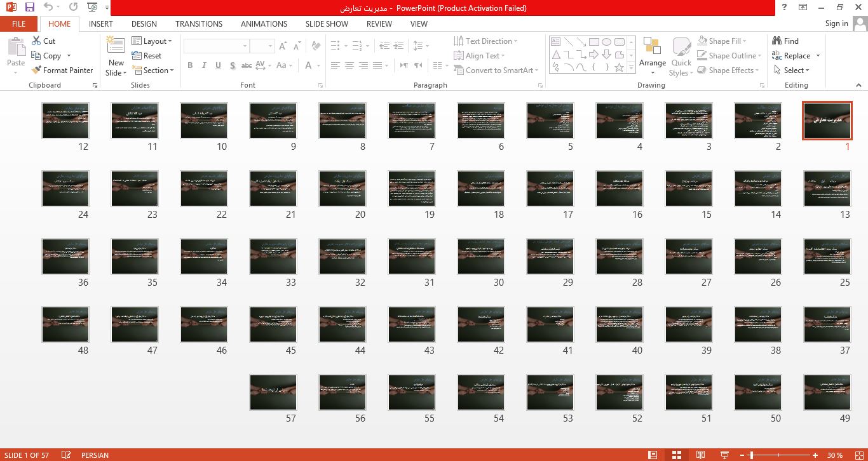The height and width of the screenshot is (461, 868).
Task: Reset the slide layout
Action: coord(147,56)
